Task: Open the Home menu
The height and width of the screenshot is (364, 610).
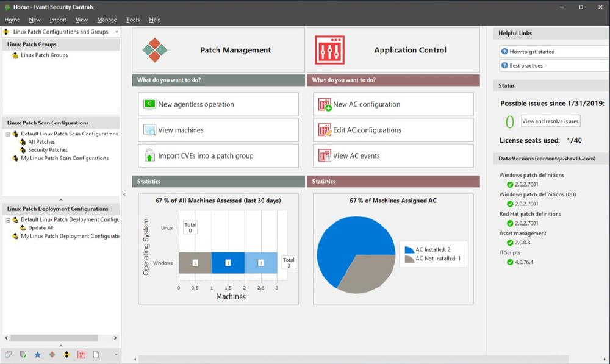Action: [12, 20]
